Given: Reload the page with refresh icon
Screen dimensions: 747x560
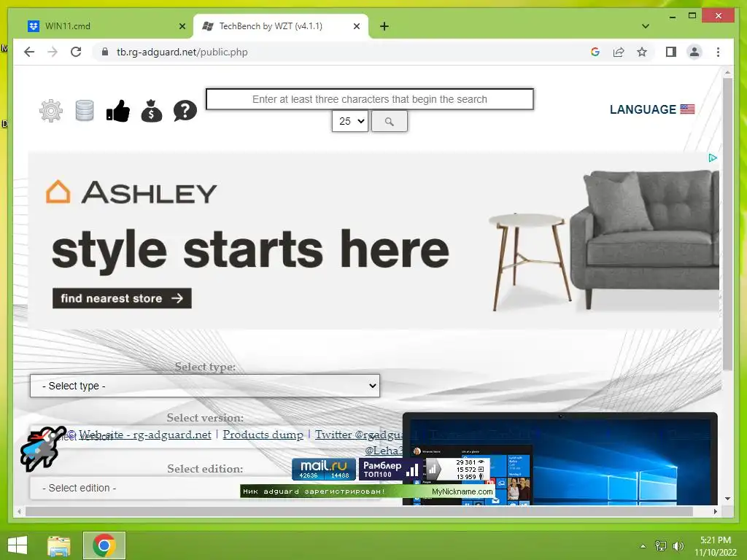Looking at the screenshot, I should [x=76, y=52].
